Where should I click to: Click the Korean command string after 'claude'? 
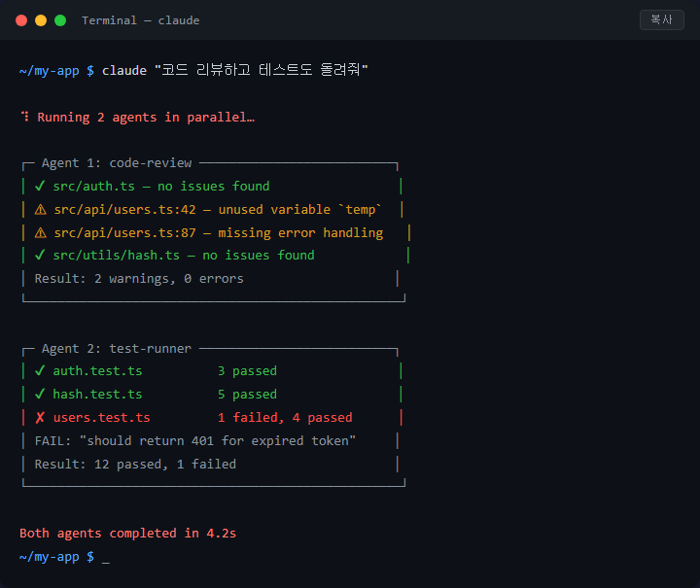pyautogui.click(x=262, y=70)
